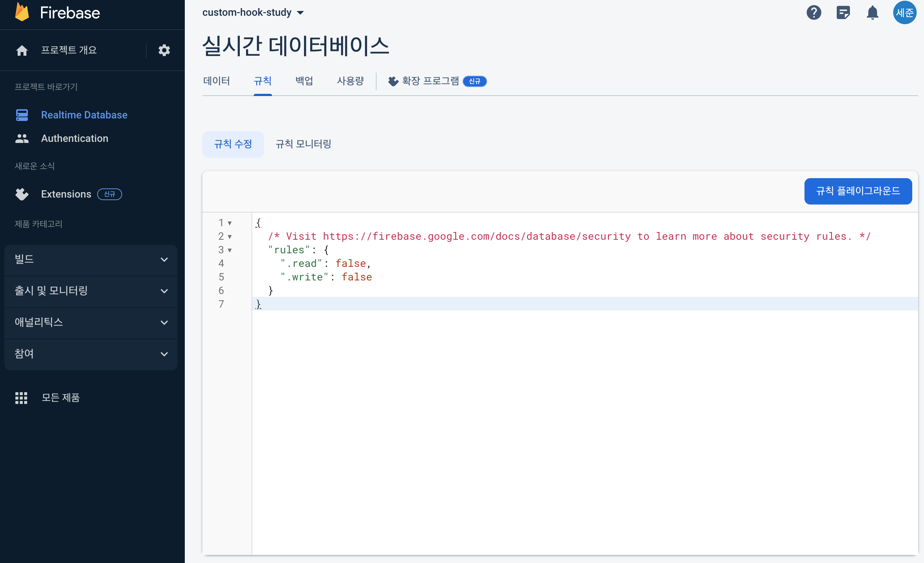Open notifications bell icon
This screenshot has width=924, height=563.
872,12
